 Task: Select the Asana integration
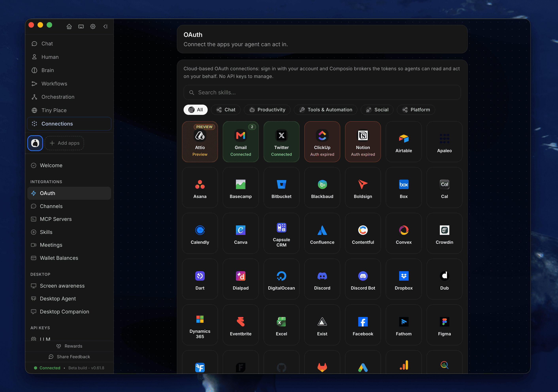[200, 187]
